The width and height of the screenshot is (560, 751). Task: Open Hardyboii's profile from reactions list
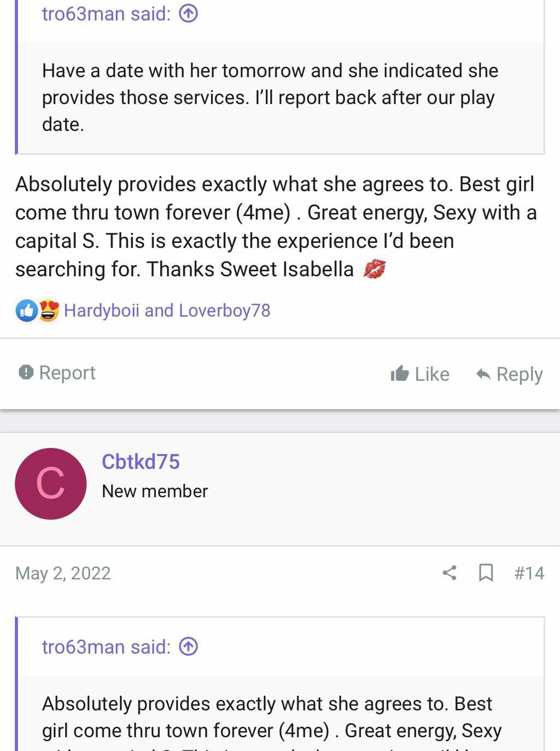point(102,311)
